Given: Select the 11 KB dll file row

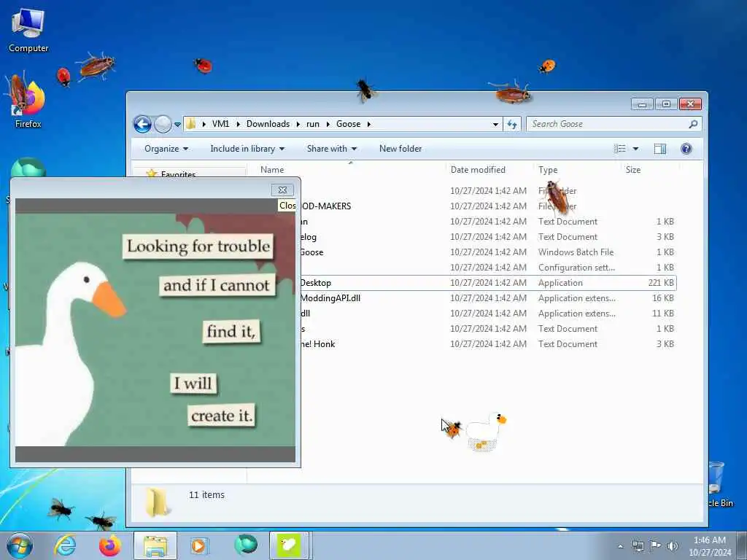Looking at the screenshot, I should tap(488, 314).
